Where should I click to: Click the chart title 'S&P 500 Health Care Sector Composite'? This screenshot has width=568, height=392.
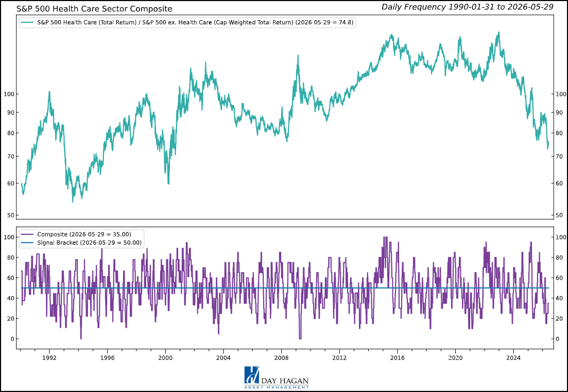tap(94, 9)
